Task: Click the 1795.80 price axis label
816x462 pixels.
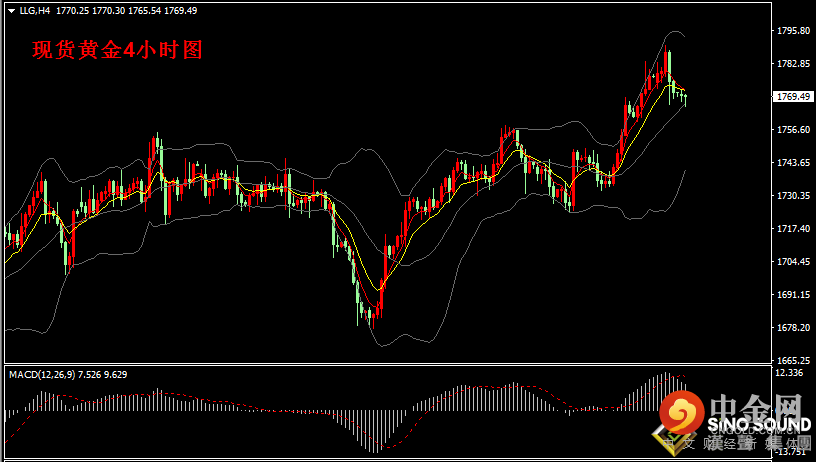Action: click(x=793, y=31)
